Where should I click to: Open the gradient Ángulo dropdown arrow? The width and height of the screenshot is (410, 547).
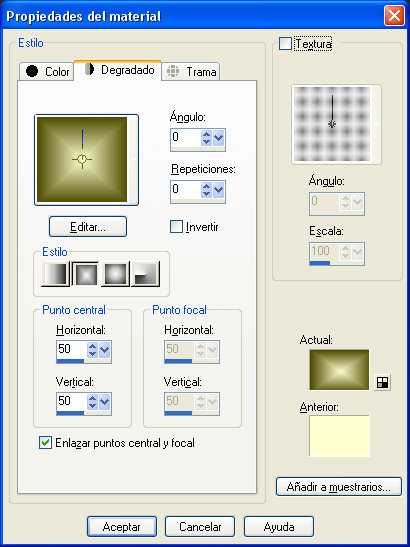[218, 138]
